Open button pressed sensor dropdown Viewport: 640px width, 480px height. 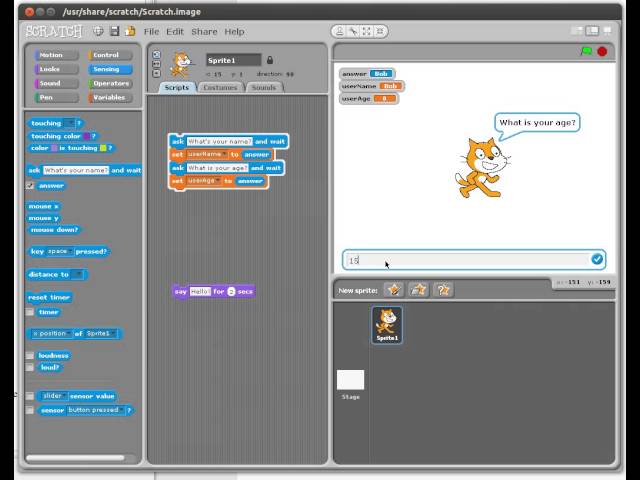(96, 410)
